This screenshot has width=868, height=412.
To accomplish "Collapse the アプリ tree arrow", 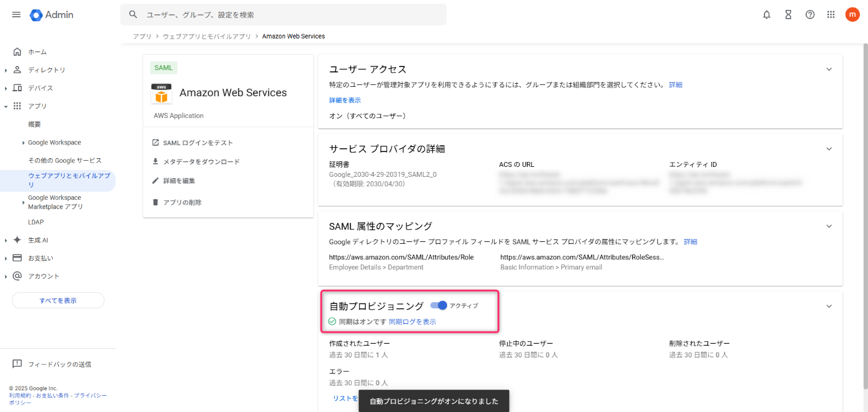I will click(6, 106).
